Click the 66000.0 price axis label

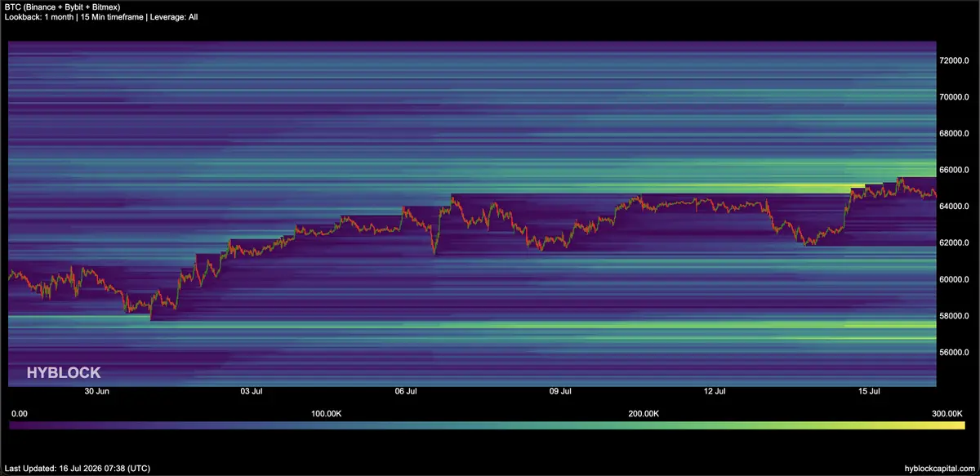955,170
